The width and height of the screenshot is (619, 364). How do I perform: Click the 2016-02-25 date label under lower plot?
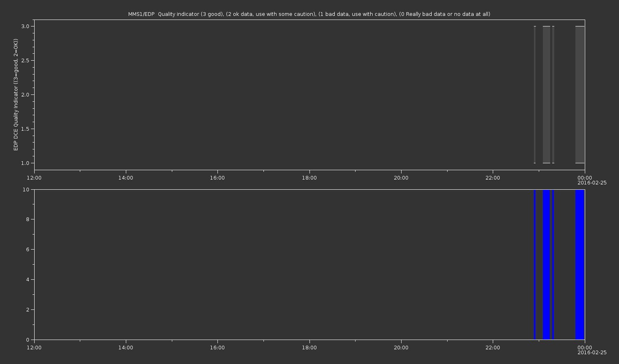[x=592, y=353]
